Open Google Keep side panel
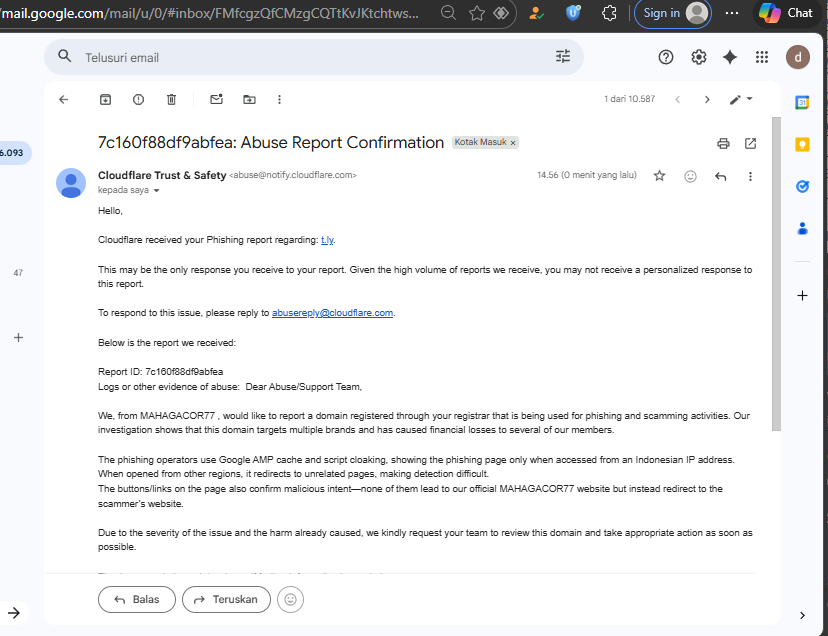This screenshot has height=636, width=828. pyautogui.click(x=802, y=144)
